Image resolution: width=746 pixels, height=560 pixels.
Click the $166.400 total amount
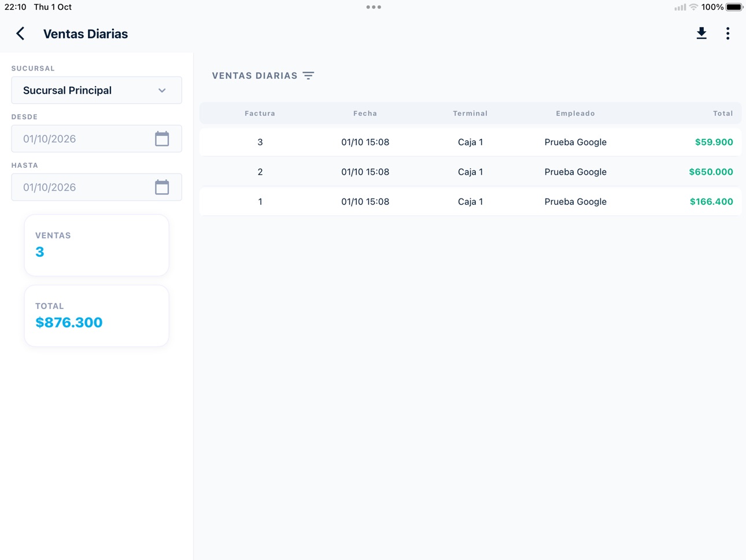click(x=711, y=202)
